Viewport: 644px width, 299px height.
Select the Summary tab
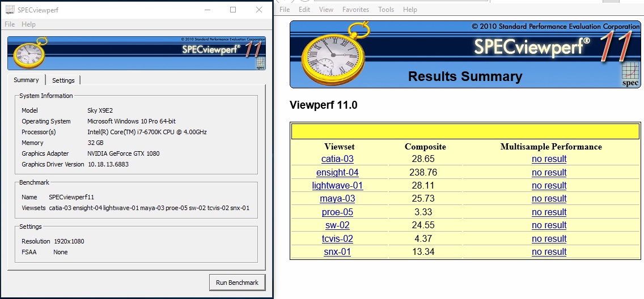click(x=26, y=80)
